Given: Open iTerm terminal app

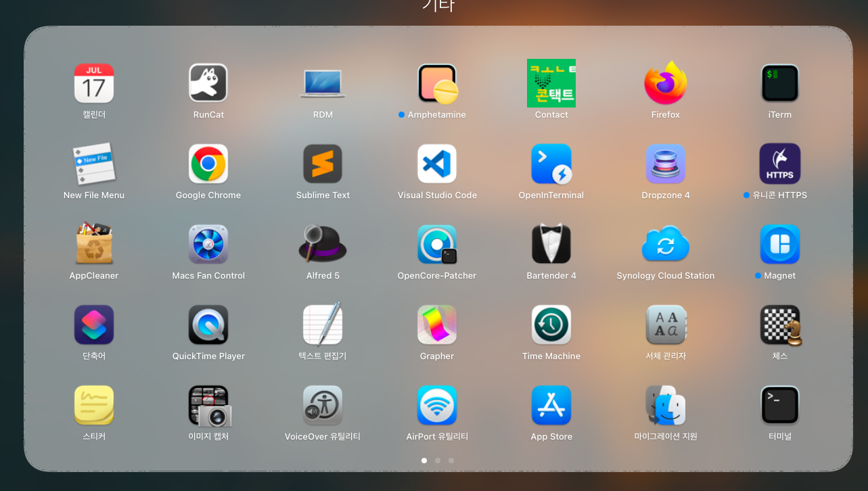Looking at the screenshot, I should (x=780, y=83).
